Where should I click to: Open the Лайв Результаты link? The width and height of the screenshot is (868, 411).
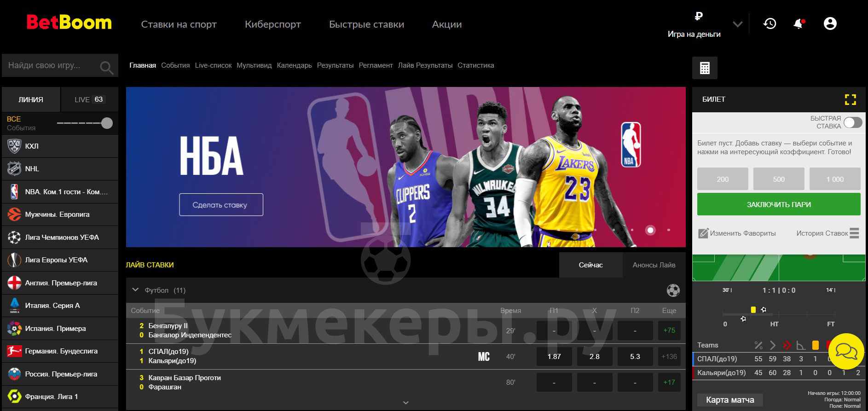(425, 65)
